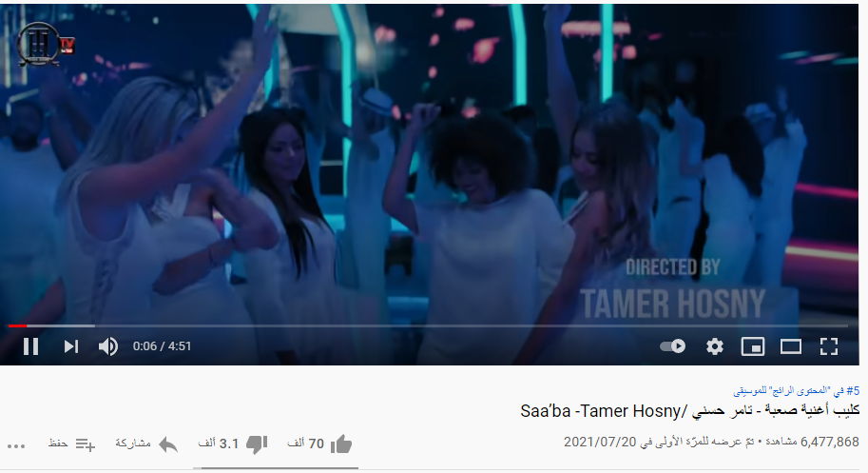The height and width of the screenshot is (473, 868).
Task: Click the channel logo watermark on video
Action: pyautogui.click(x=46, y=45)
